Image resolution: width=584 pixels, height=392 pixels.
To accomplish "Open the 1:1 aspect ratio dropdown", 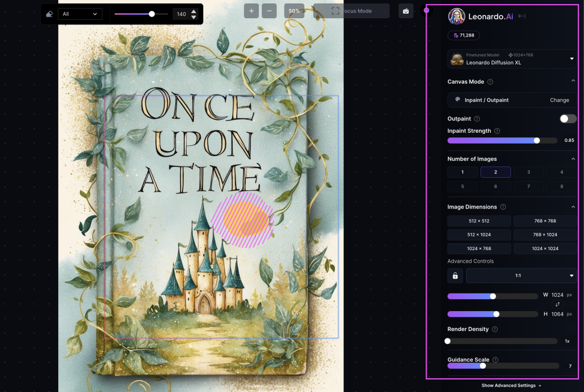I will tap(521, 276).
